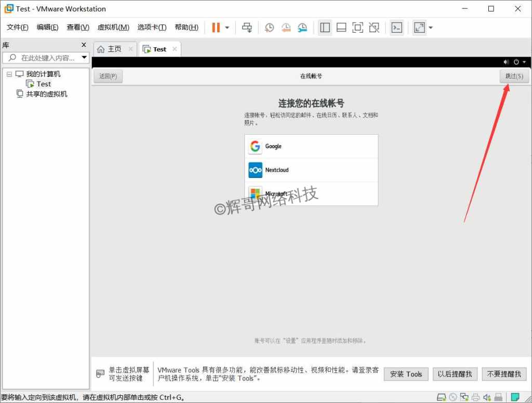The height and width of the screenshot is (403, 532).
Task: Close the 库 library panel
Action: [x=84, y=45]
